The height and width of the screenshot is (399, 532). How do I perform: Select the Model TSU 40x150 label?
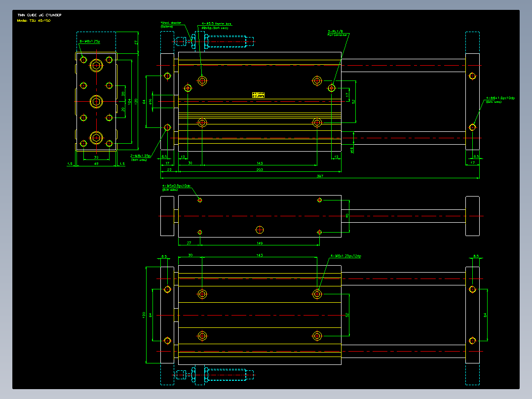pos(34,21)
